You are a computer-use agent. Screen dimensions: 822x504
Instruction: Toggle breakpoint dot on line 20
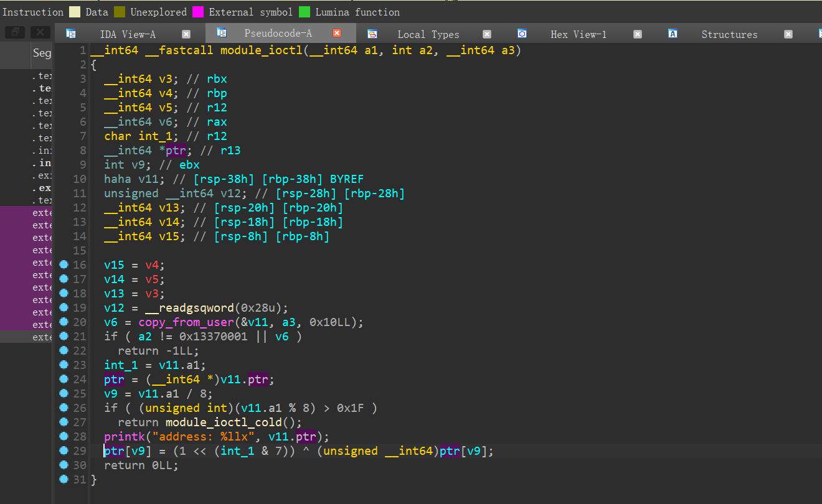64,322
